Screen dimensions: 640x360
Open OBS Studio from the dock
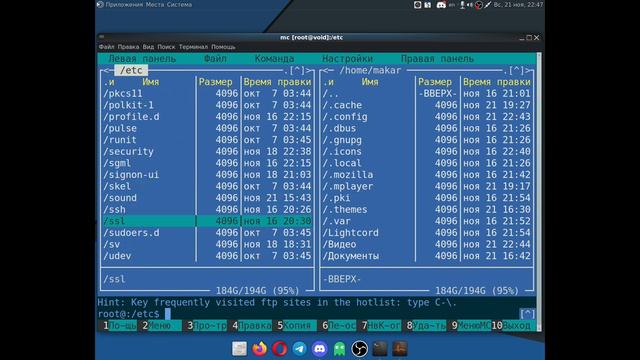point(360,349)
